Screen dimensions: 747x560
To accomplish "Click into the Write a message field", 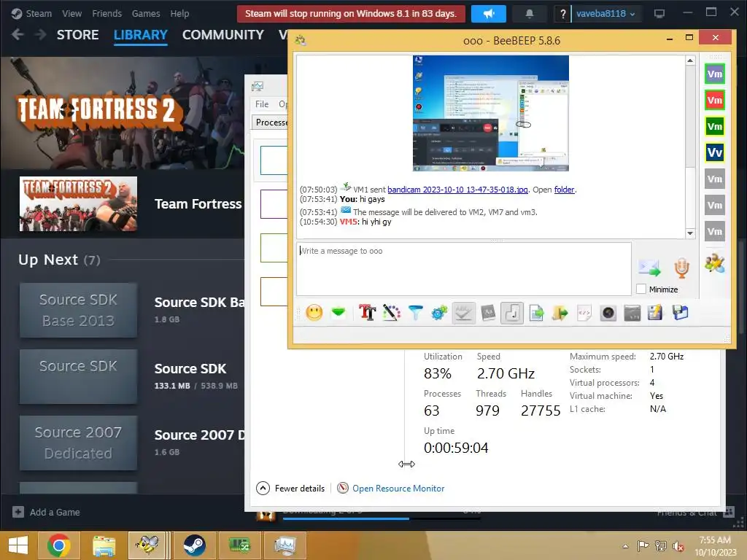I will point(463,268).
